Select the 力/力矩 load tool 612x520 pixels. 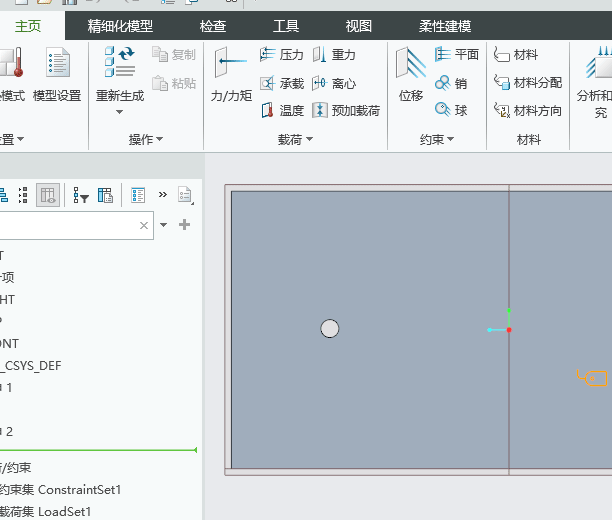point(231,74)
